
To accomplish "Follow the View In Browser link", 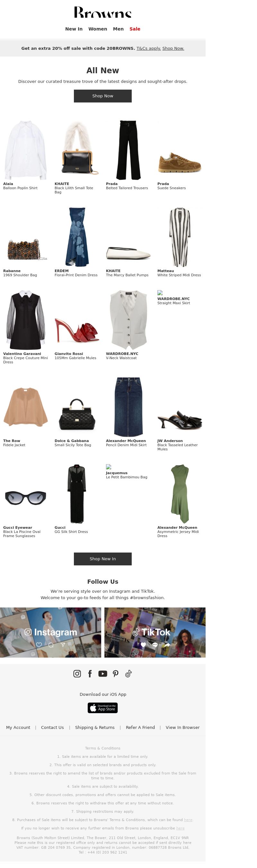I will point(182,727).
